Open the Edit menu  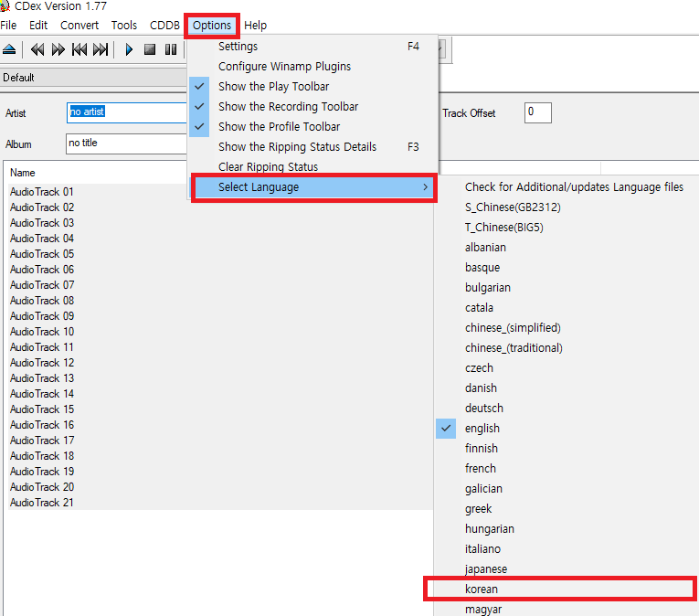tap(38, 25)
